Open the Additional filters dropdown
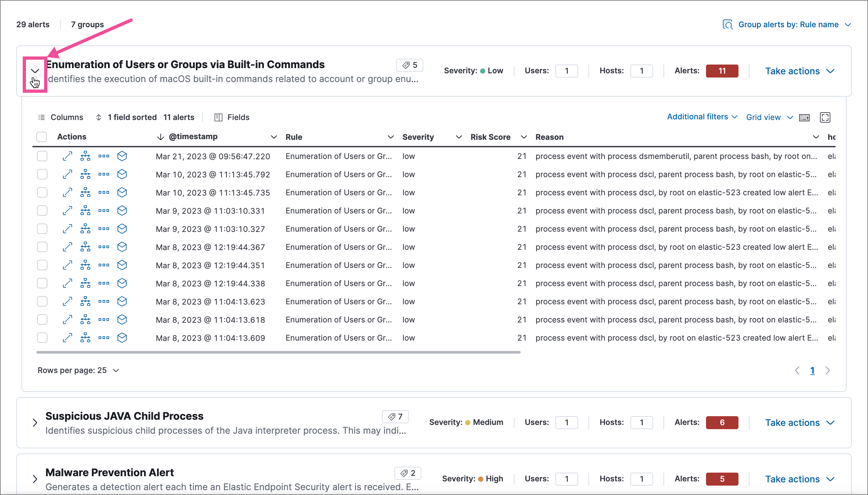The image size is (868, 495). point(702,117)
